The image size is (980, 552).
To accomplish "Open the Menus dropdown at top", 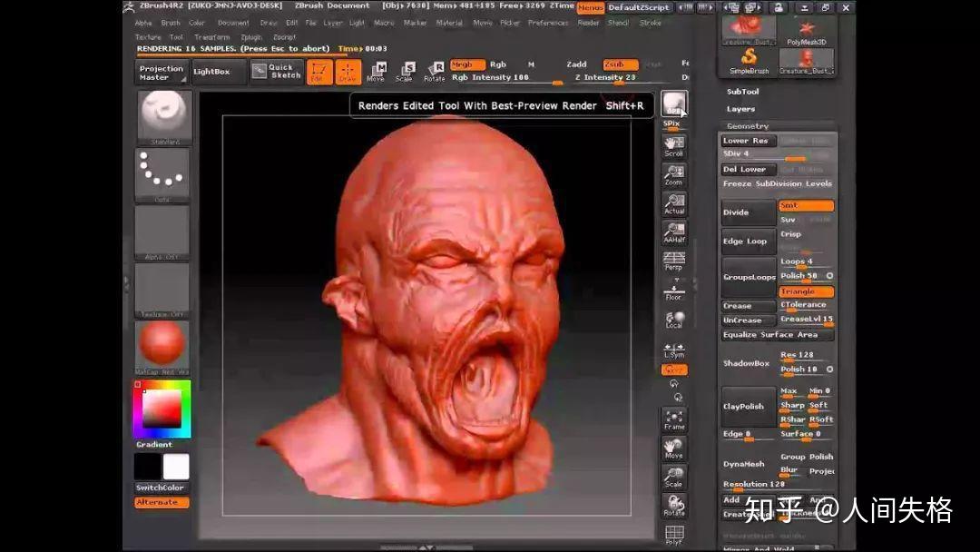I will [x=590, y=6].
